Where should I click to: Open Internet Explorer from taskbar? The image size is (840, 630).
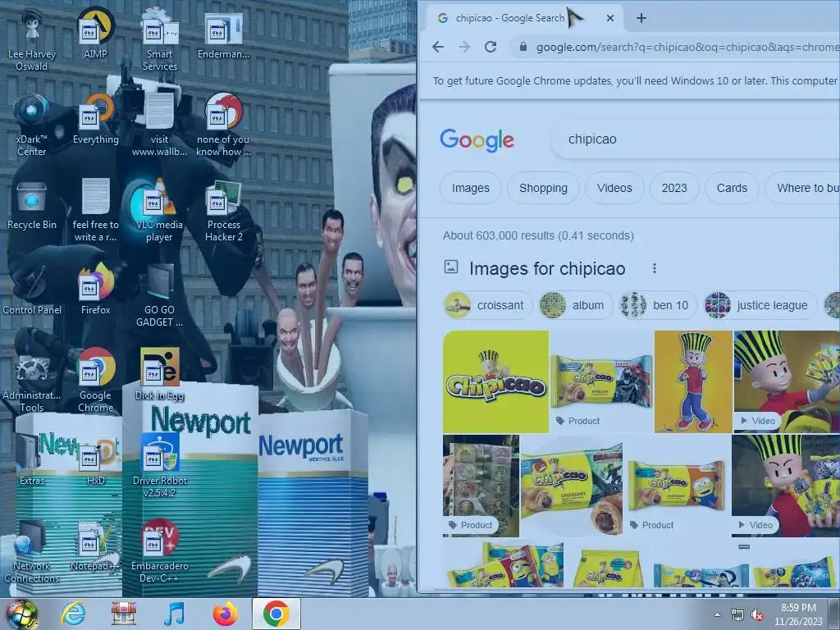click(x=73, y=614)
